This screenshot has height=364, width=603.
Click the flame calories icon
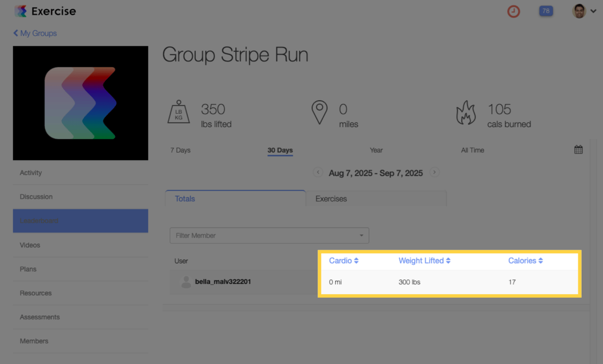click(x=466, y=113)
